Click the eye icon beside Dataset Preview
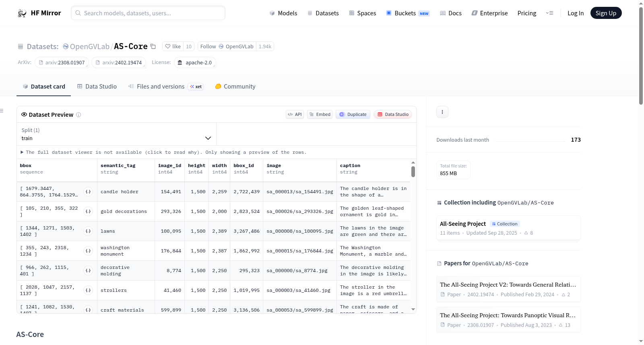The width and height of the screenshot is (644, 345). (x=24, y=114)
